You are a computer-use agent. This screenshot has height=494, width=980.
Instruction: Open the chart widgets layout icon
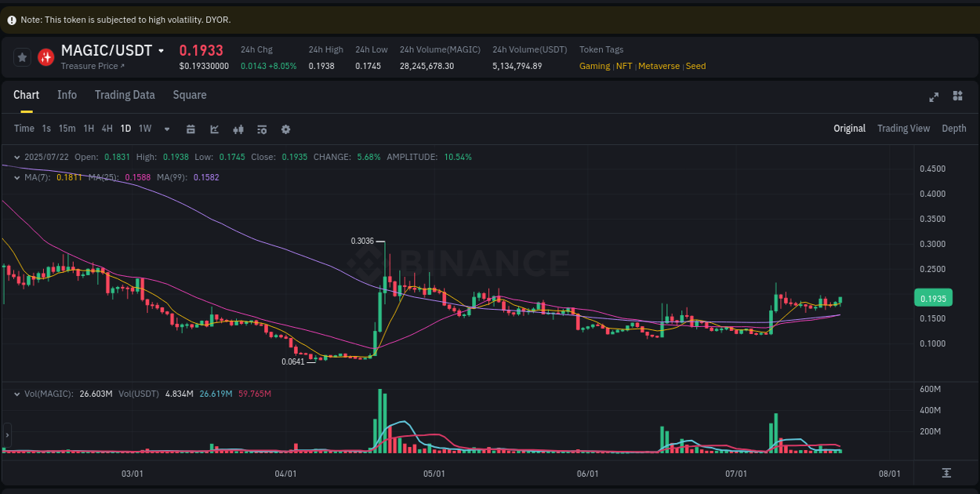957,96
